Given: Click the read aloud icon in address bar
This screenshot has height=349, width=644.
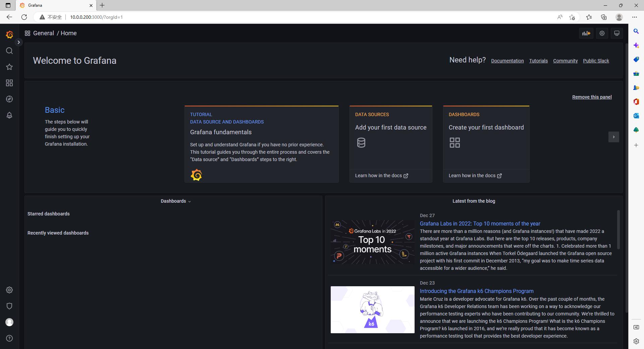Looking at the screenshot, I should (x=560, y=17).
